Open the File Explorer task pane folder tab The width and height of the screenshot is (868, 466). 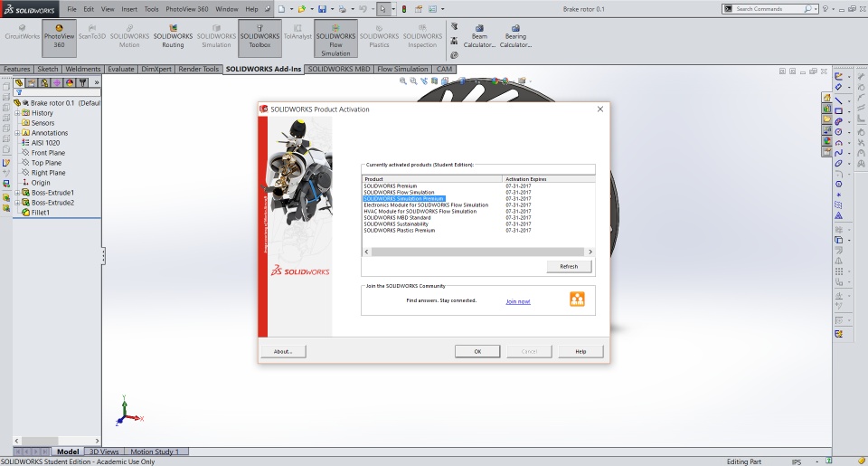coord(827,119)
